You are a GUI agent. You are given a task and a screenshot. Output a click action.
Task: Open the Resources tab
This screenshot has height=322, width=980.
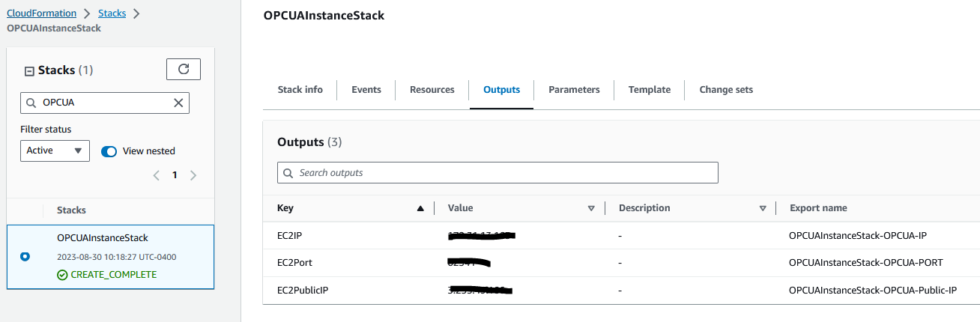coord(432,90)
